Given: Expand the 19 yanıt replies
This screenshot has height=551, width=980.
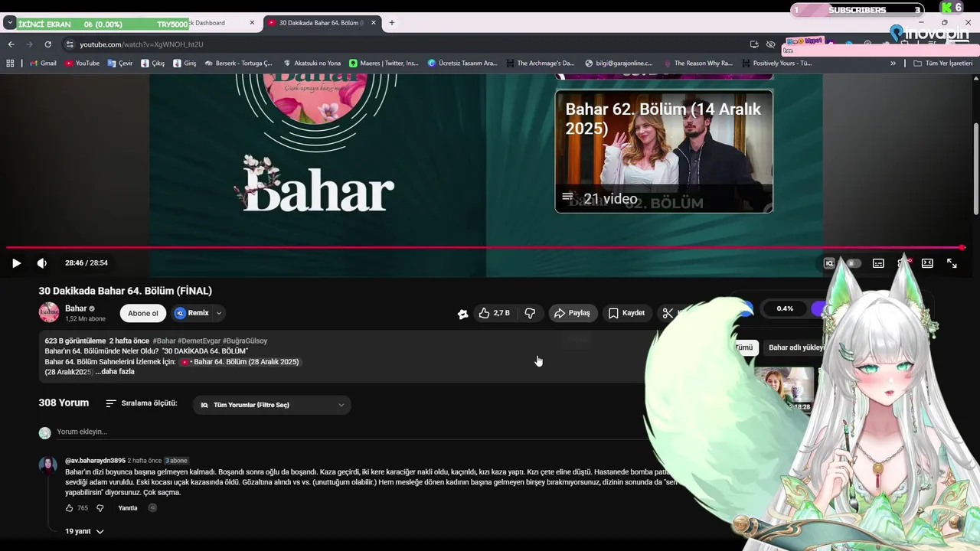Looking at the screenshot, I should click(84, 531).
